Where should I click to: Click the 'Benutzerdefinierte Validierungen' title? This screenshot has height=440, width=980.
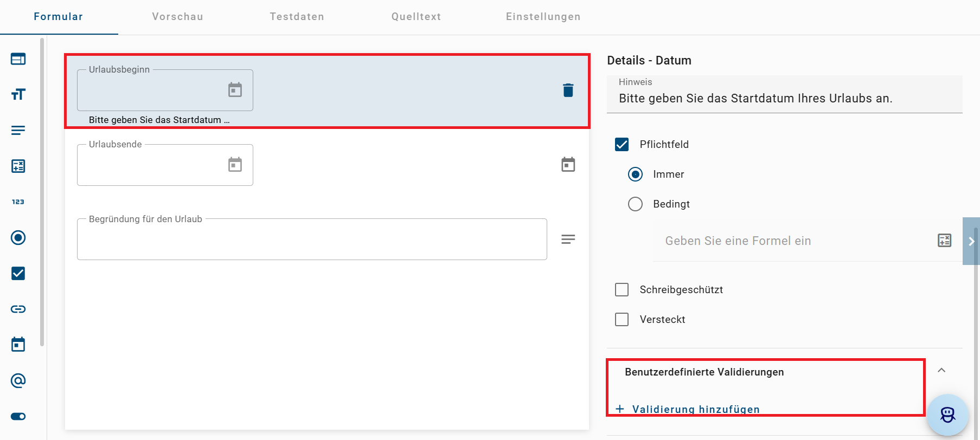click(704, 372)
